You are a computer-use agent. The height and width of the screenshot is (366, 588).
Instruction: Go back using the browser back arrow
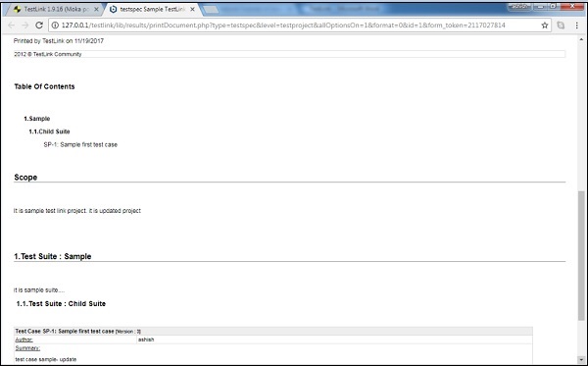(x=11, y=26)
